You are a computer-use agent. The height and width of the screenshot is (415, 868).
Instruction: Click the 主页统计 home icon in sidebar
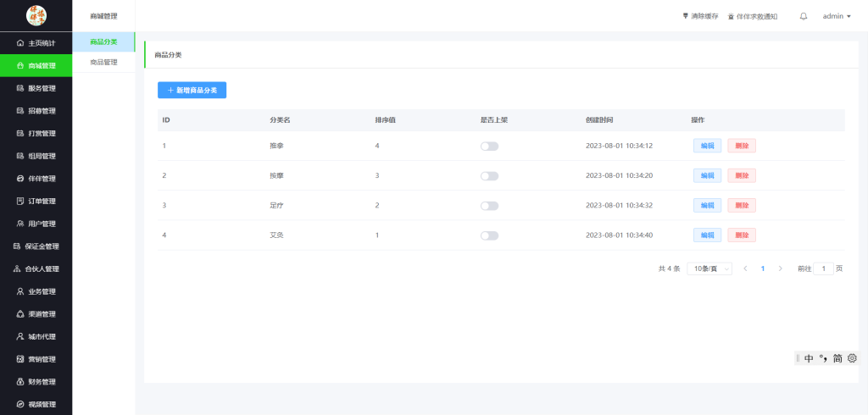tap(20, 42)
